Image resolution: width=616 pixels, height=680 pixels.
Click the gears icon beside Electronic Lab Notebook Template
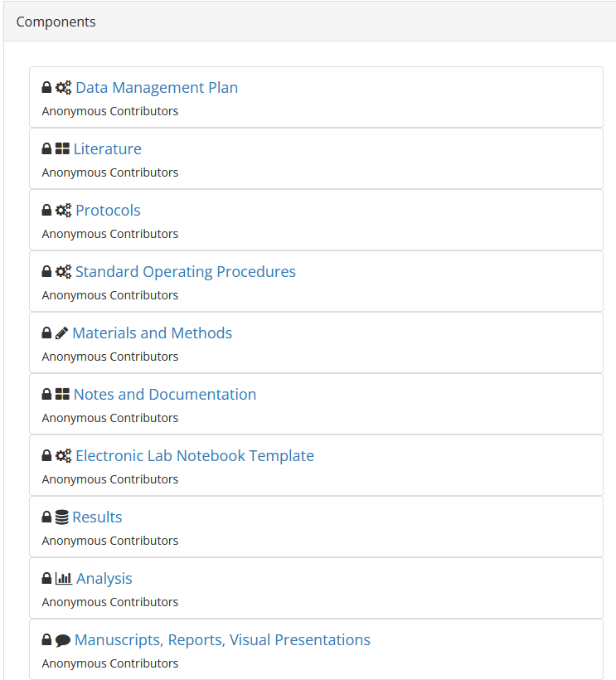pyautogui.click(x=63, y=456)
